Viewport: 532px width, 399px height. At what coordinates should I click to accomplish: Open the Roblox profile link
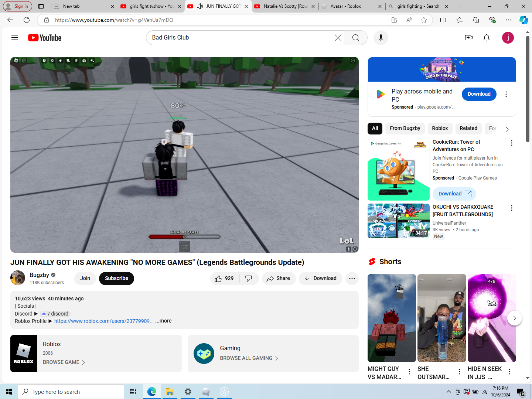click(x=103, y=321)
